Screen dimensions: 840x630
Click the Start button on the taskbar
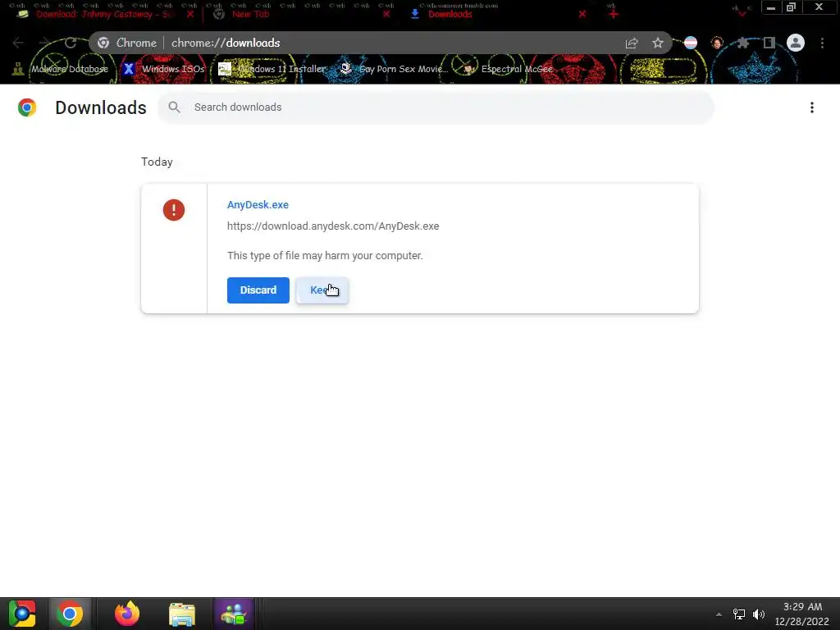(22, 614)
